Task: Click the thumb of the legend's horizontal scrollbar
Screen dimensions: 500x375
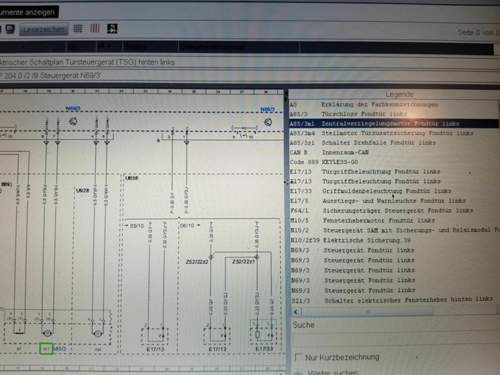Action: click(x=367, y=312)
